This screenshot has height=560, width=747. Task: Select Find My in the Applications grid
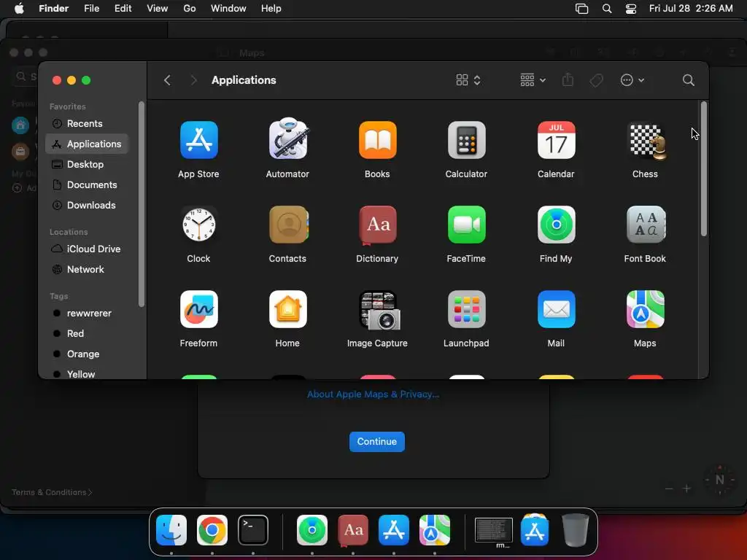(556, 225)
